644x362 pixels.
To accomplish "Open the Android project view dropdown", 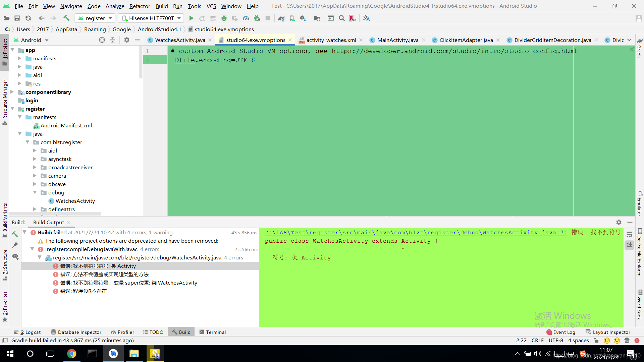I will point(32,40).
